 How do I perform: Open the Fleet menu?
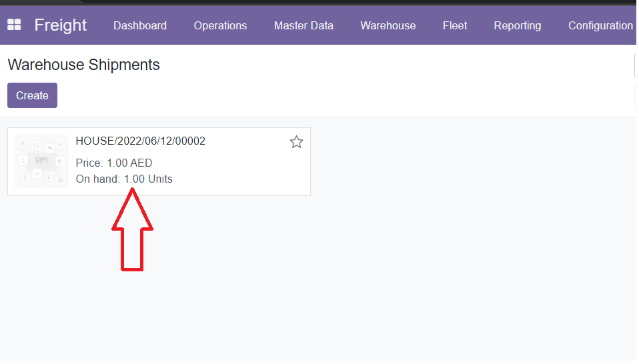[x=455, y=26]
